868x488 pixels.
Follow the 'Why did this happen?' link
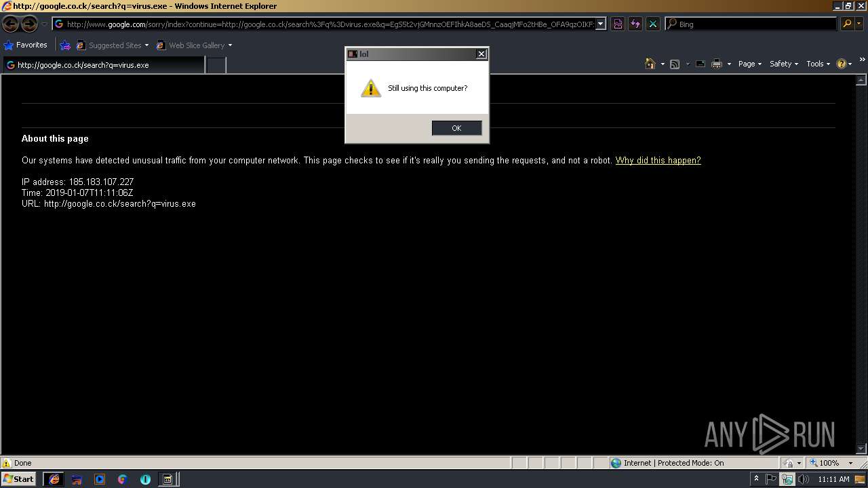pos(658,161)
